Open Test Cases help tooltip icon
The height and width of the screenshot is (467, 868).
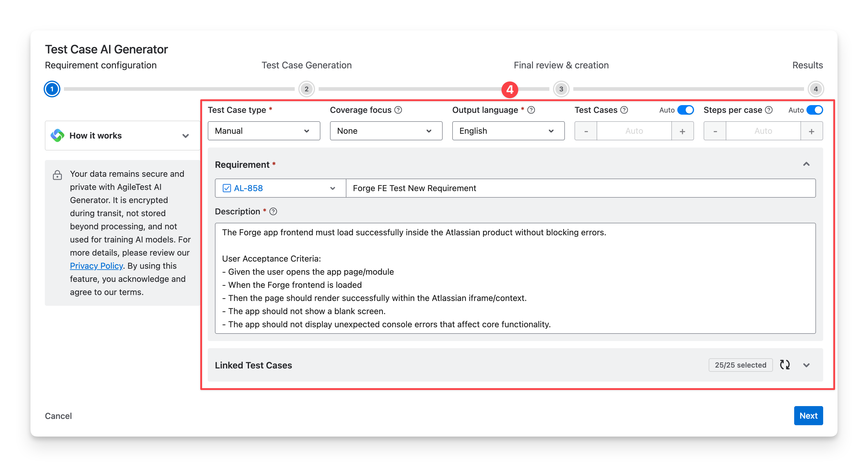(x=624, y=110)
